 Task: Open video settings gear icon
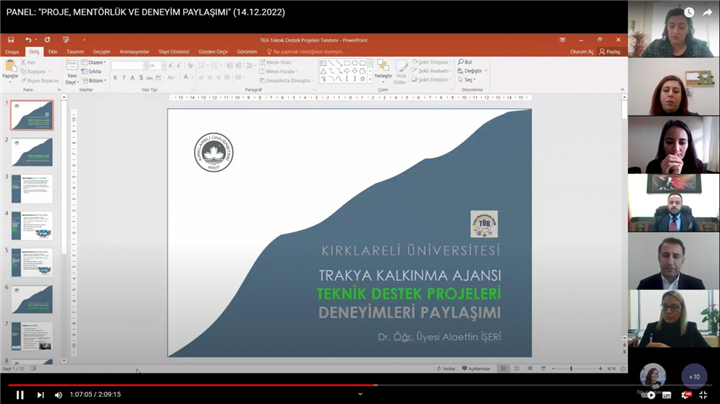(x=685, y=395)
